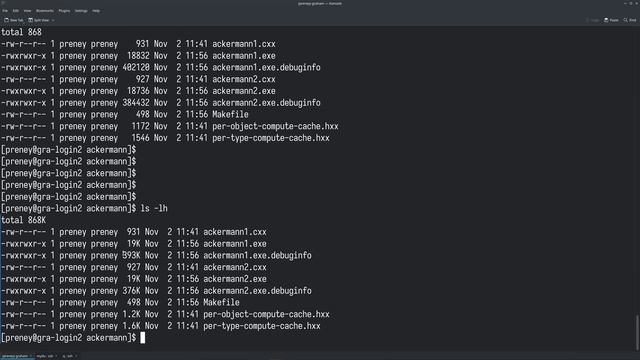Click 'Makefile' in ls -lh listing
The width and height of the screenshot is (640, 360).
[221, 303]
